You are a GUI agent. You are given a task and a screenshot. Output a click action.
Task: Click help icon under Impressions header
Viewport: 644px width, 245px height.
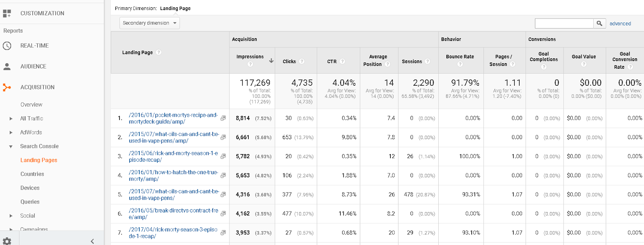coord(250,64)
